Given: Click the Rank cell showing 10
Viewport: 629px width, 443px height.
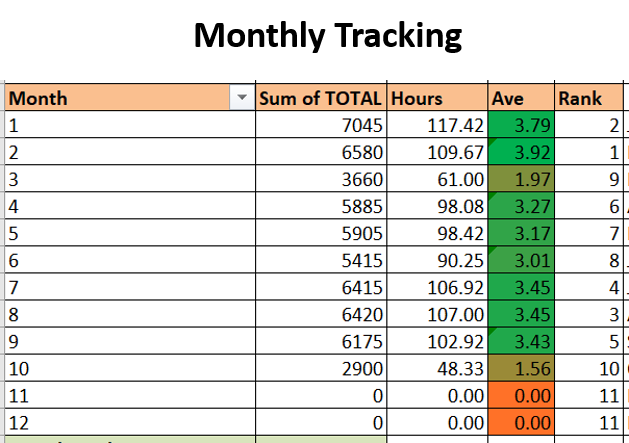Looking at the screenshot, I should click(x=588, y=369).
